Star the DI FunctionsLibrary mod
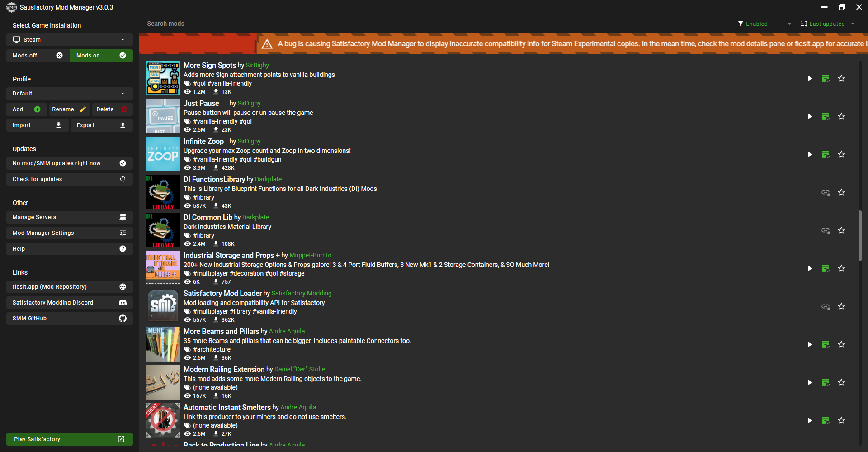868x452 pixels. click(841, 192)
